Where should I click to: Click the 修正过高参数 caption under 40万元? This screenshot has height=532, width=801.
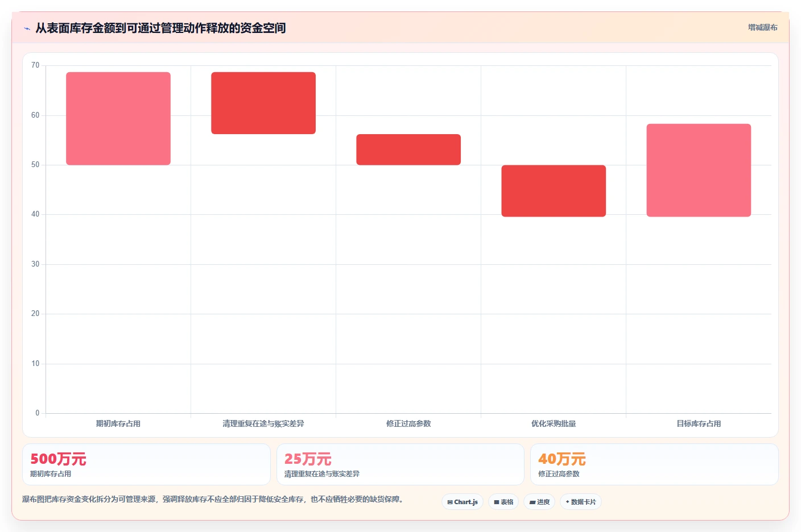[559, 474]
